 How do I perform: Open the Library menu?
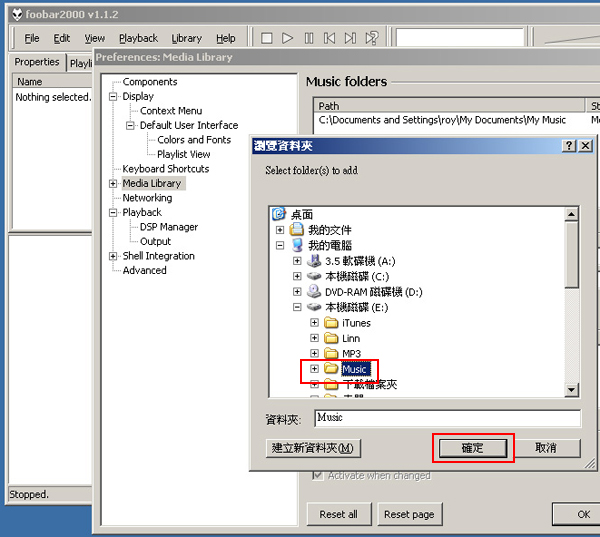coord(186,38)
